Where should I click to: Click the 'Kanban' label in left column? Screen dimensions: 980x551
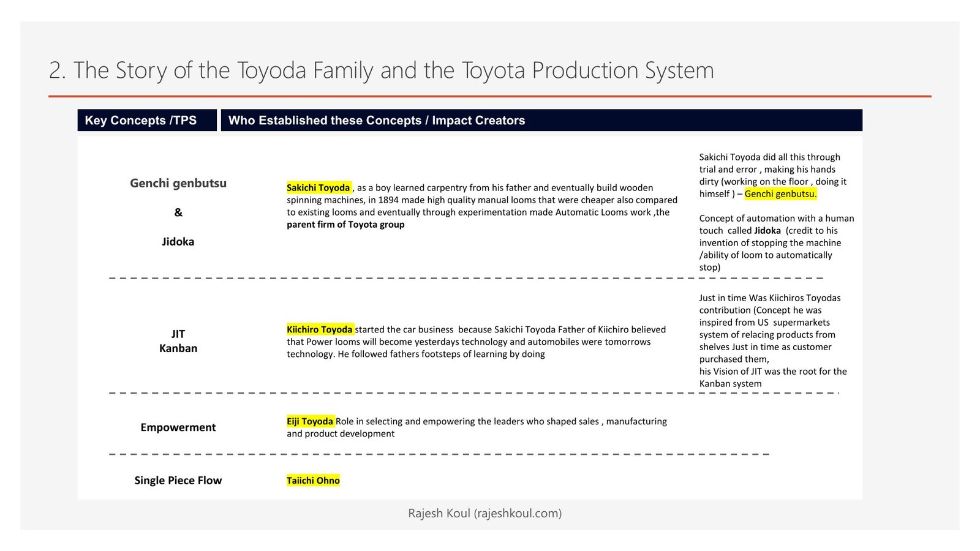[x=178, y=348]
